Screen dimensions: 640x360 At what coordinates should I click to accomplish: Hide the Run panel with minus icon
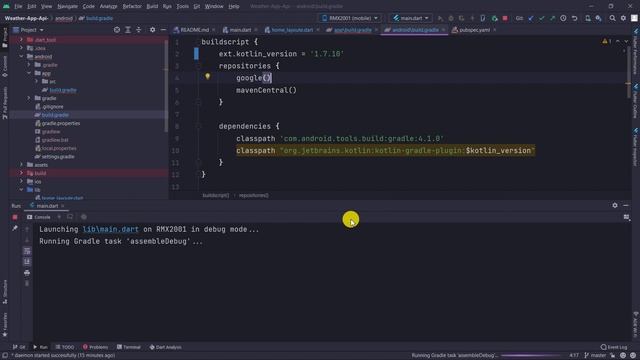(626, 206)
